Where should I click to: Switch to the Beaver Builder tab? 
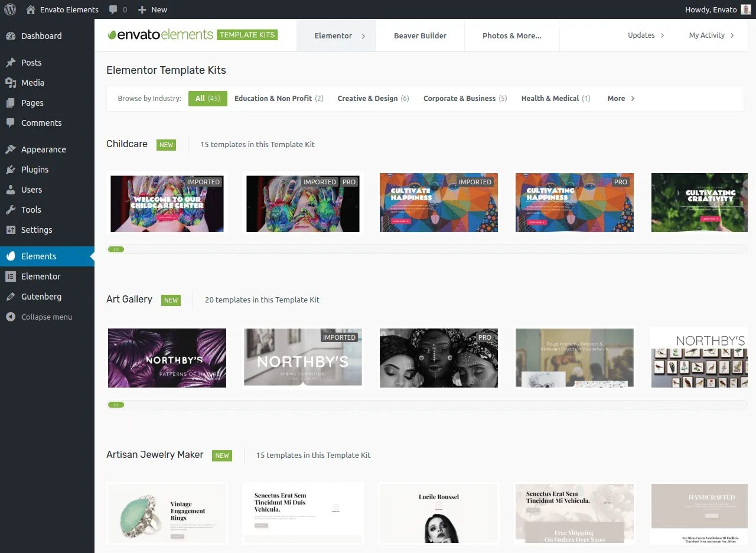point(420,35)
